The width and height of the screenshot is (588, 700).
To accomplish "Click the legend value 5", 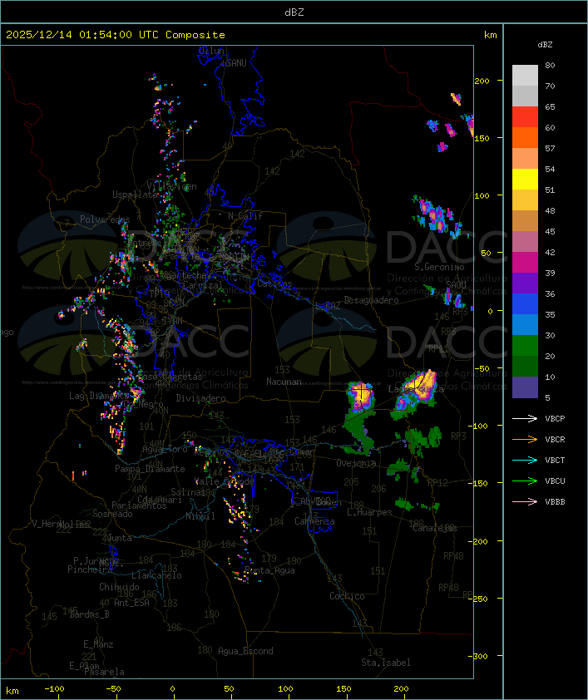I will click(x=548, y=397).
